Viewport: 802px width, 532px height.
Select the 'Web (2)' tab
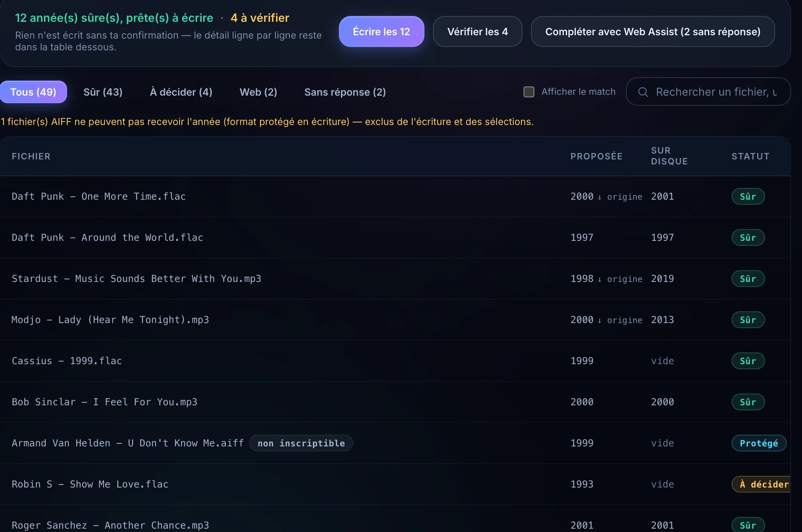point(258,92)
